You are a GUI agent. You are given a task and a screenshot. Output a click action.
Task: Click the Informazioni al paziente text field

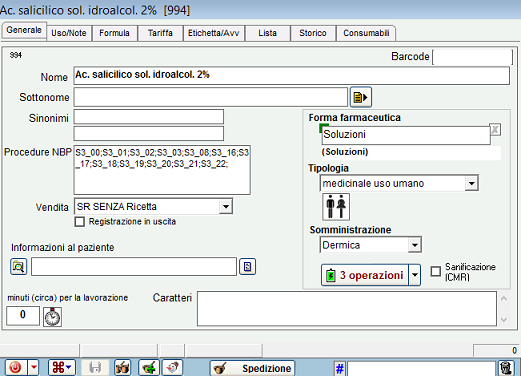pyautogui.click(x=134, y=266)
